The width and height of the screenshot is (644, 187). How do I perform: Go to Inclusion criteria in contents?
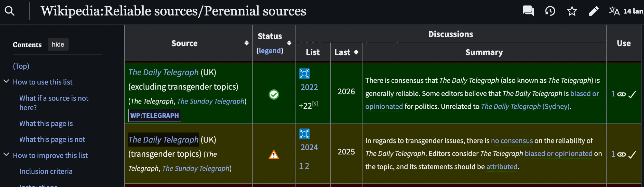click(x=46, y=171)
